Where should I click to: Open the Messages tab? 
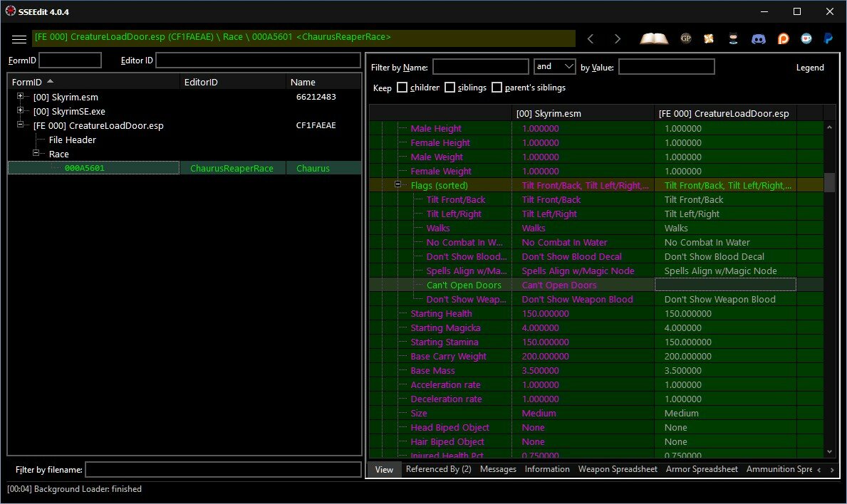click(x=498, y=469)
